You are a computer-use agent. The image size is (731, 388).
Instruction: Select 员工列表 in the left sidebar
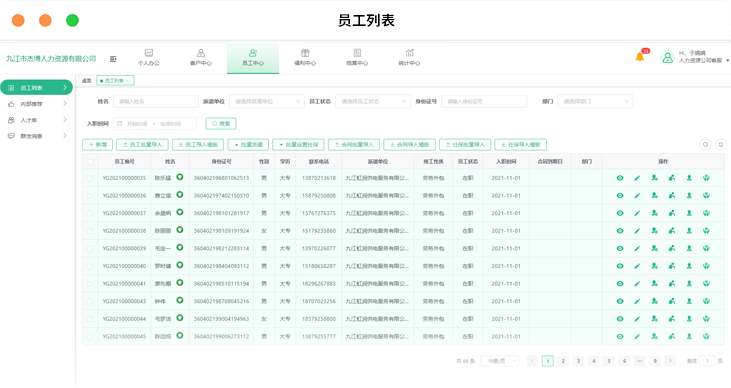pyautogui.click(x=37, y=88)
